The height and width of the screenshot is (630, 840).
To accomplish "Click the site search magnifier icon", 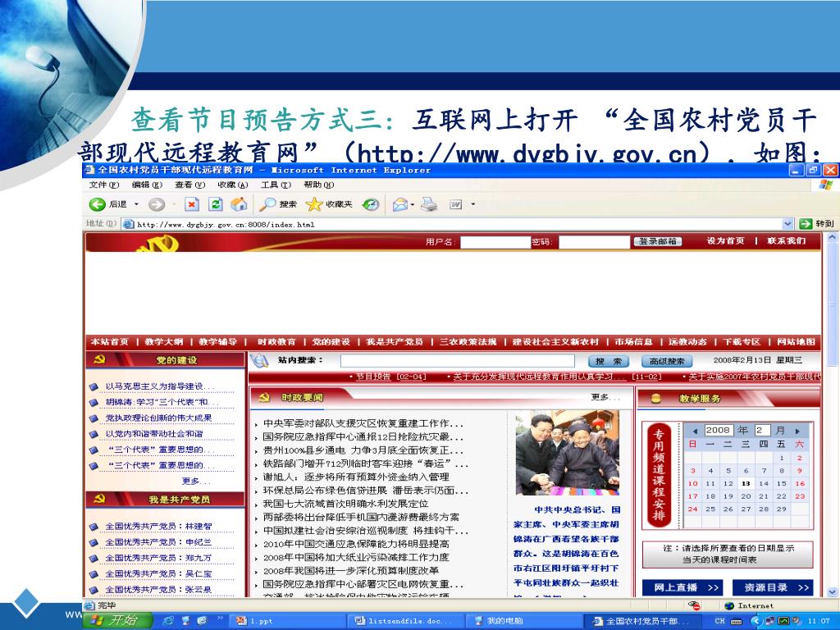I will 259,361.
